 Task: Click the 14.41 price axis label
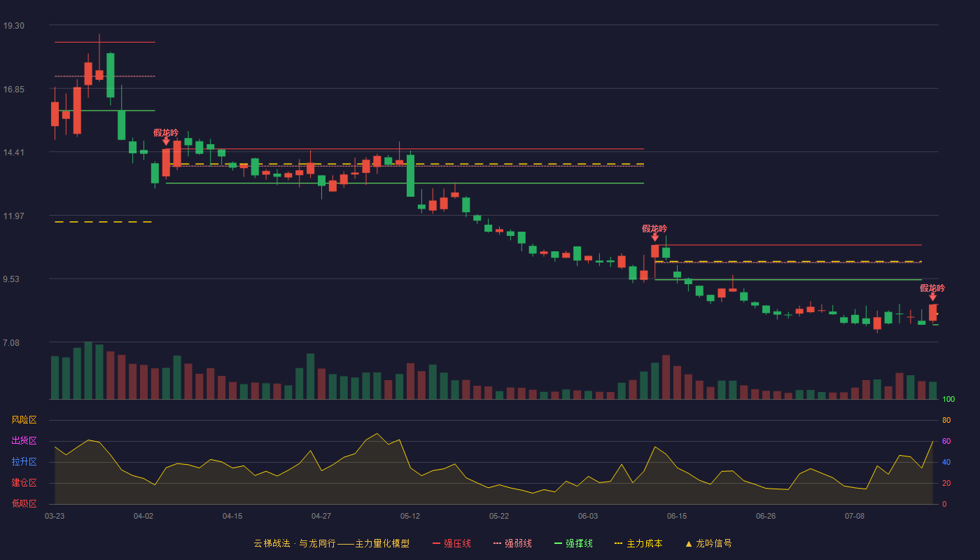(x=13, y=152)
